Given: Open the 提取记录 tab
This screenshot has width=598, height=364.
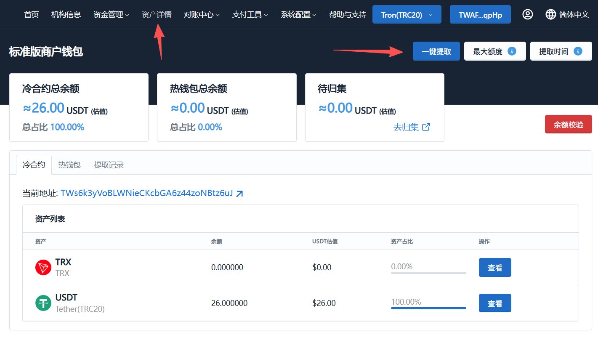Looking at the screenshot, I should point(108,165).
